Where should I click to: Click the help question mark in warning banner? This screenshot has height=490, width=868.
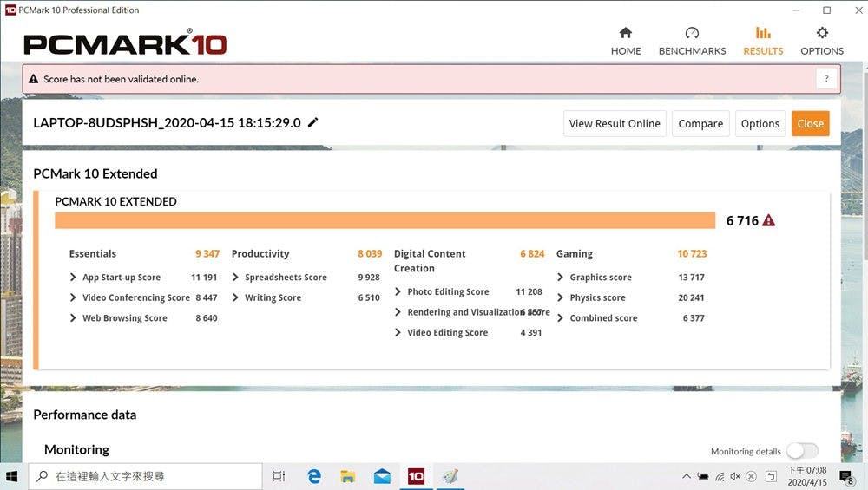[x=826, y=79]
